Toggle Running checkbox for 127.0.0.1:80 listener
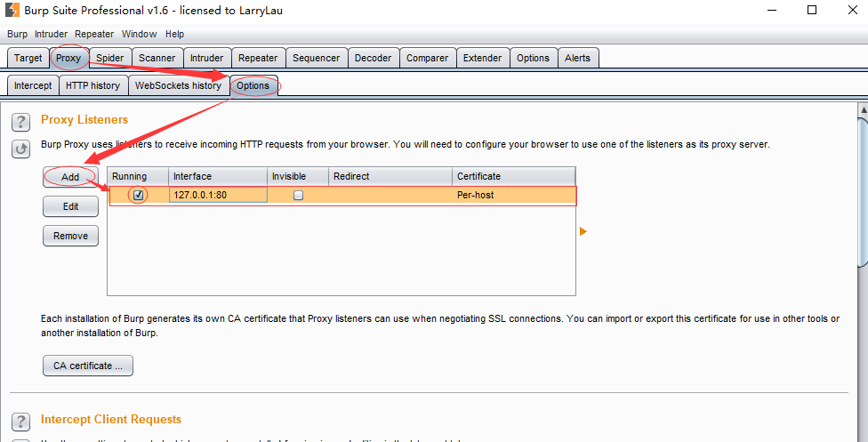This screenshot has height=442, width=868. (139, 195)
